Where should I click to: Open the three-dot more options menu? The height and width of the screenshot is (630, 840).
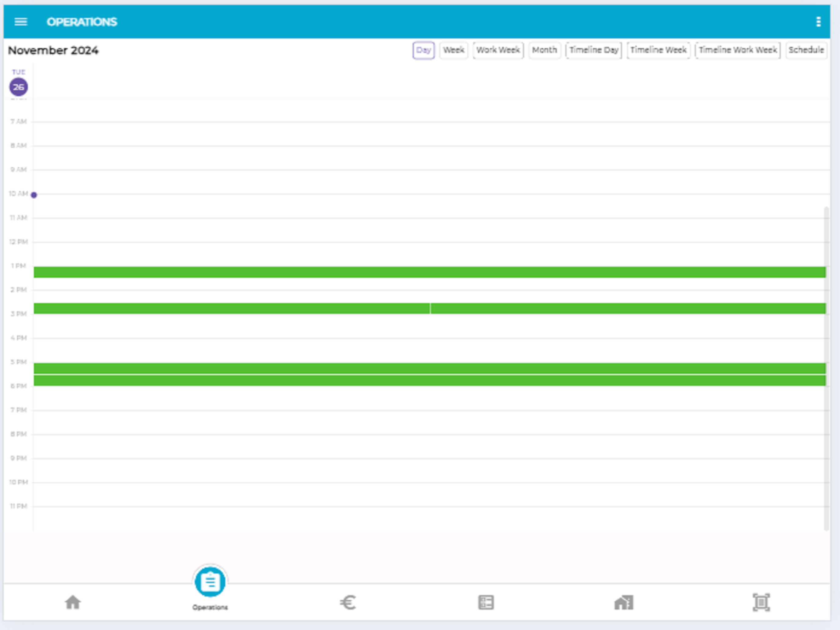point(818,22)
